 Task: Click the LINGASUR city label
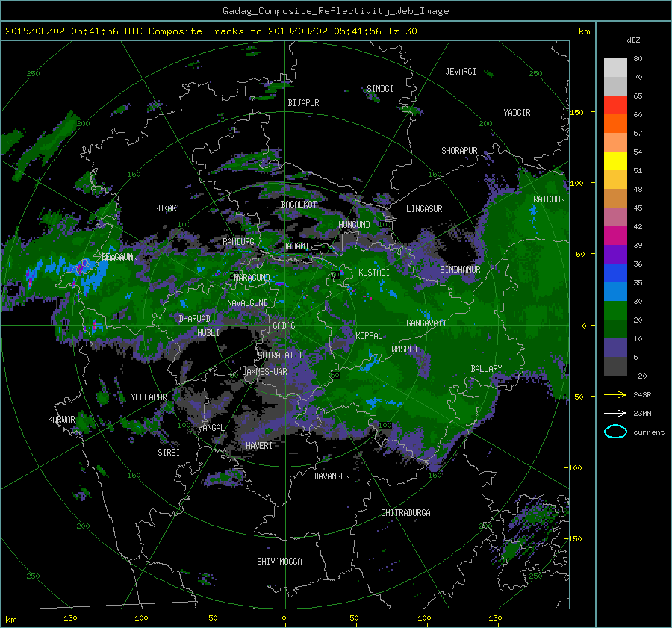point(424,209)
